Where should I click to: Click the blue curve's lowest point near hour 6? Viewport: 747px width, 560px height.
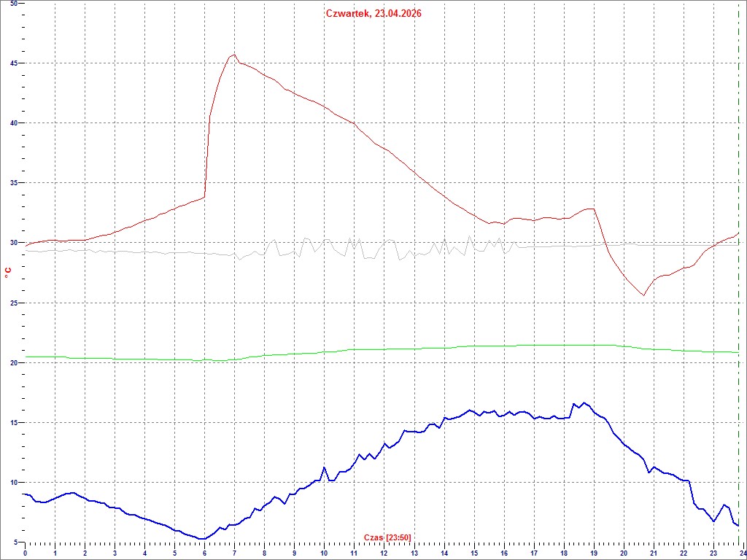pos(202,539)
